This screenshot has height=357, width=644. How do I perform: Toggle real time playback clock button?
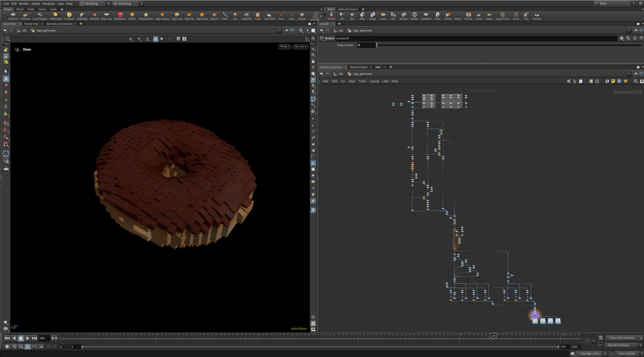click(x=28, y=347)
